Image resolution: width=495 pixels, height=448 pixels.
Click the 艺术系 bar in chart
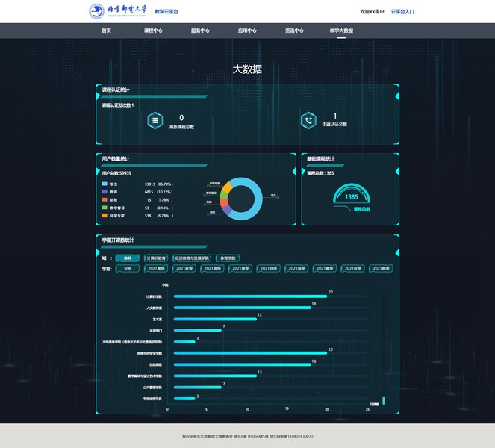tap(215, 319)
